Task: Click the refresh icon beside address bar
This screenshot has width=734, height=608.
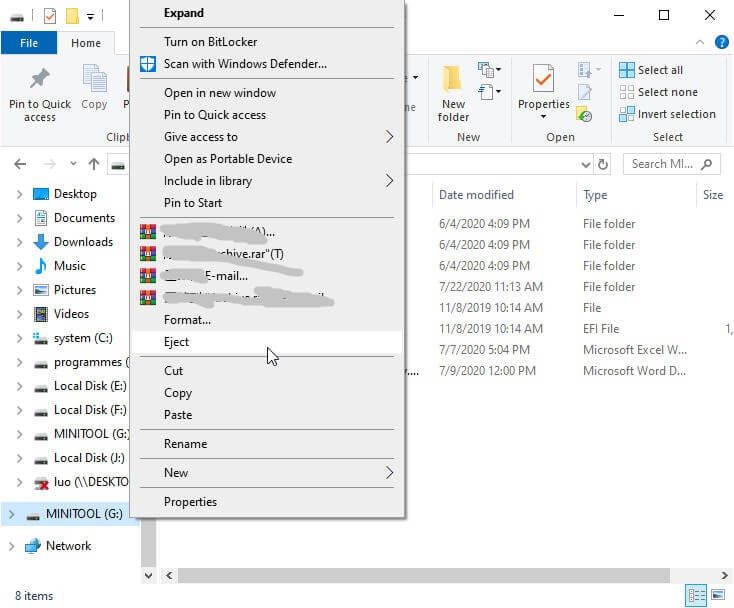Action: (x=603, y=164)
